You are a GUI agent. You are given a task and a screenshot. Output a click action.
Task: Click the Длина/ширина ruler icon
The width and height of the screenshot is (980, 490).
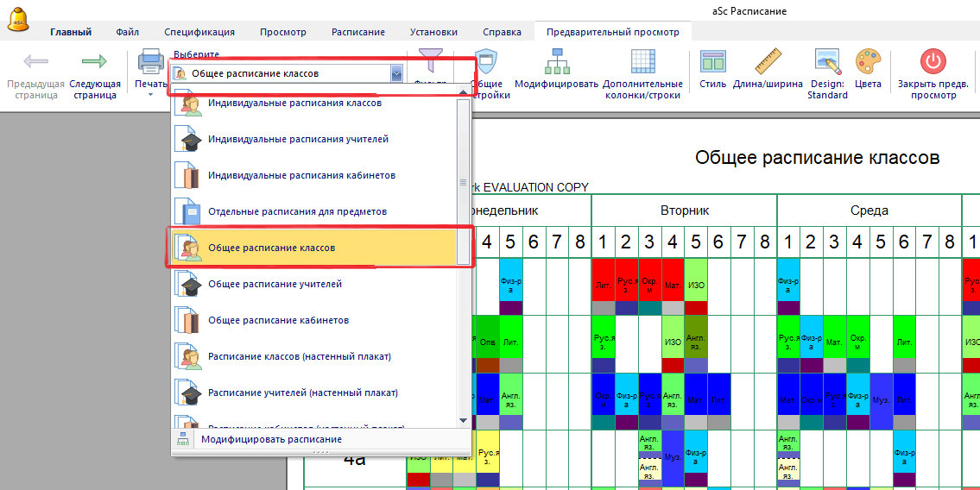tap(767, 62)
